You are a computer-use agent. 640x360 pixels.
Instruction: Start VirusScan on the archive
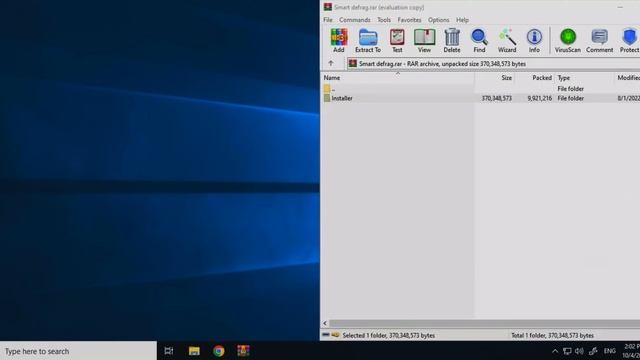[x=567, y=41]
